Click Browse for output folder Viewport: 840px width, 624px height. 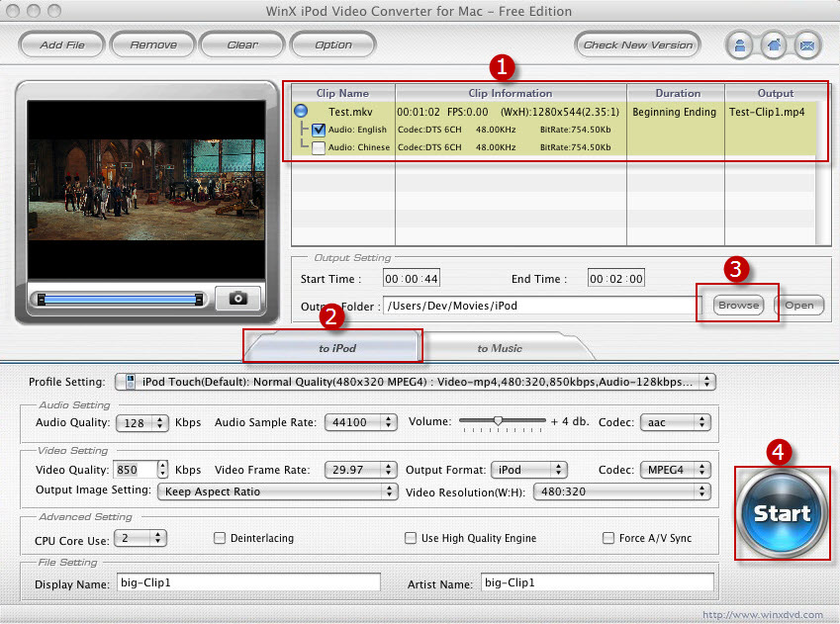pos(738,306)
